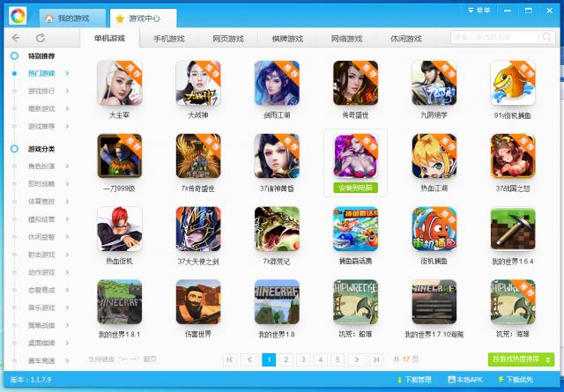Select the 单机游戏 category tab

coord(109,38)
